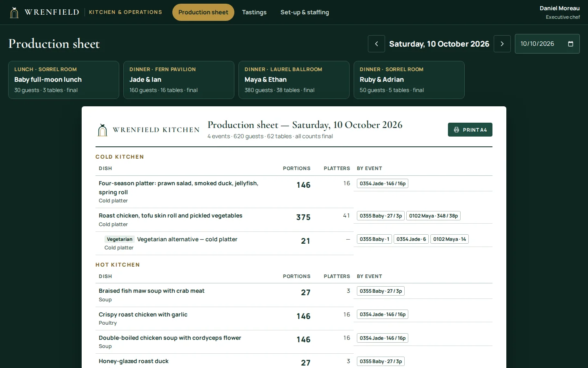Click the 0355 Baby · 1 chip

[x=374, y=239]
